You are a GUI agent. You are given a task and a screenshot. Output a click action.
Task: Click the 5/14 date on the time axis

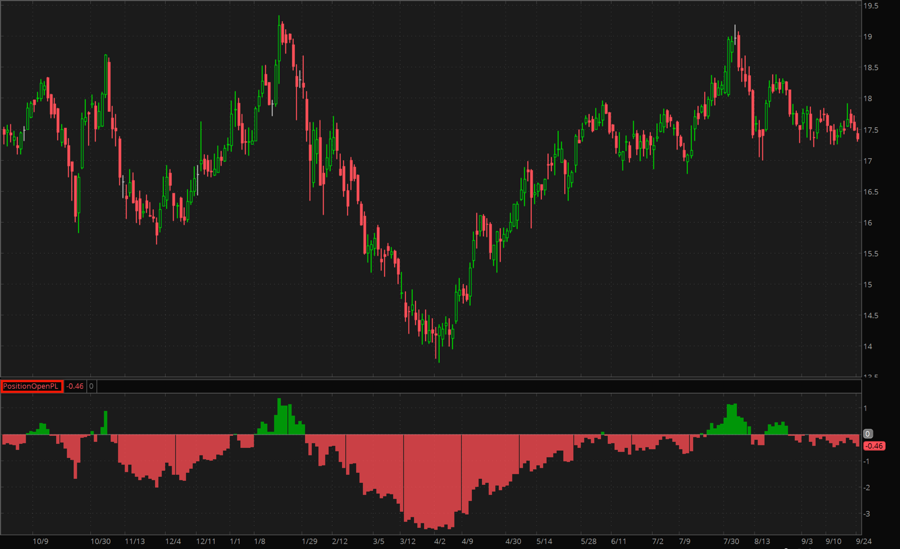[x=545, y=540]
